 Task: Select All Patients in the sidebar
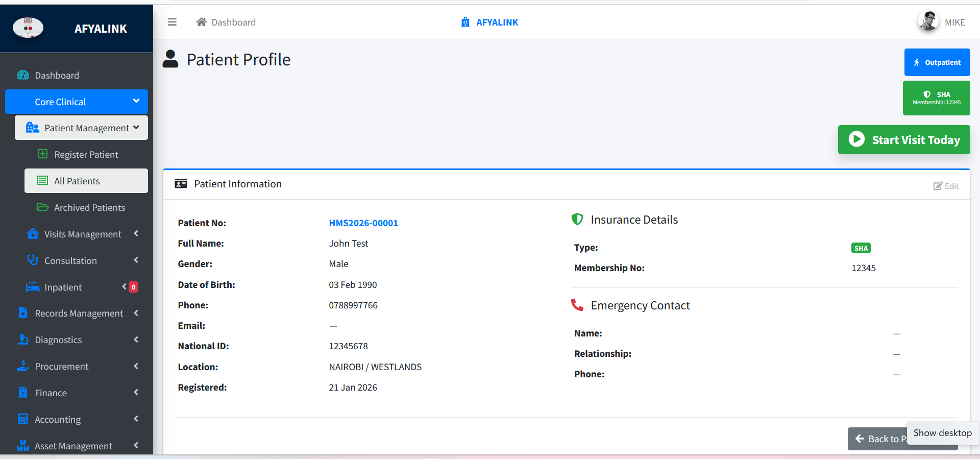tap(77, 181)
